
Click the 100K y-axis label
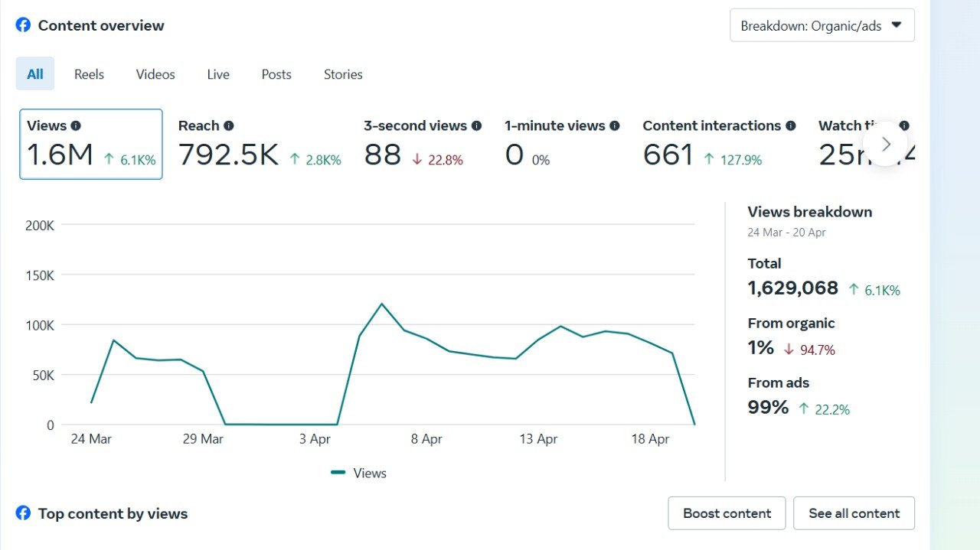point(40,325)
